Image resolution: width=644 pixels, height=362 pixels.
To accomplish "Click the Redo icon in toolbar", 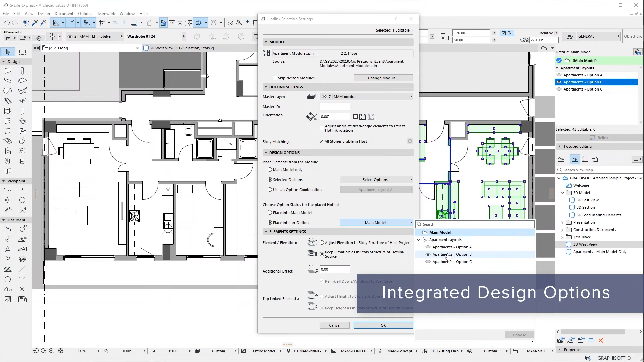I will 15,23.
